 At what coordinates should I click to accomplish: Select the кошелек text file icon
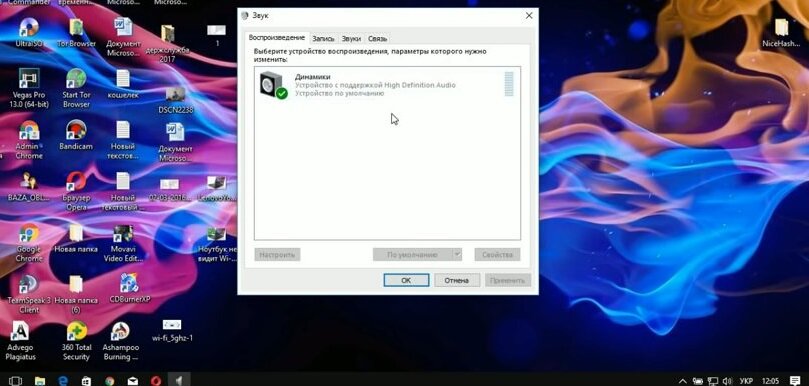[x=123, y=84]
